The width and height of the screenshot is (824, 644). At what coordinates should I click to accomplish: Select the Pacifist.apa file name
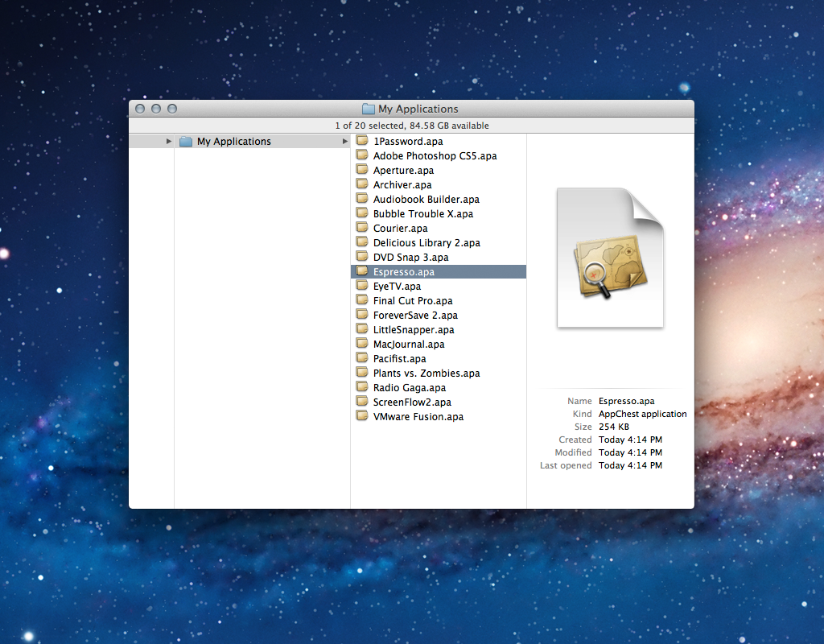(x=399, y=358)
